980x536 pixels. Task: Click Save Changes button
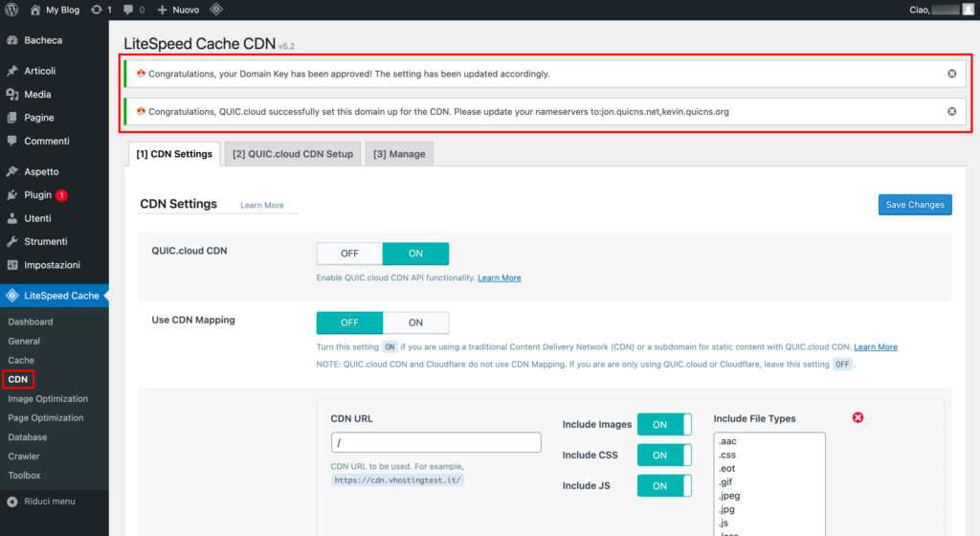click(x=915, y=204)
